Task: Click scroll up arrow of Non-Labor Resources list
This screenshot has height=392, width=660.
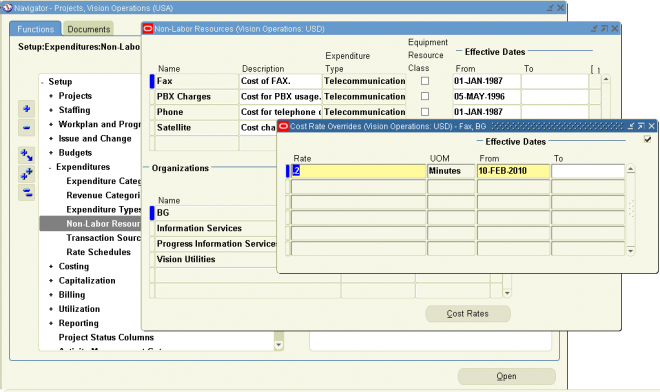Action: (606, 79)
